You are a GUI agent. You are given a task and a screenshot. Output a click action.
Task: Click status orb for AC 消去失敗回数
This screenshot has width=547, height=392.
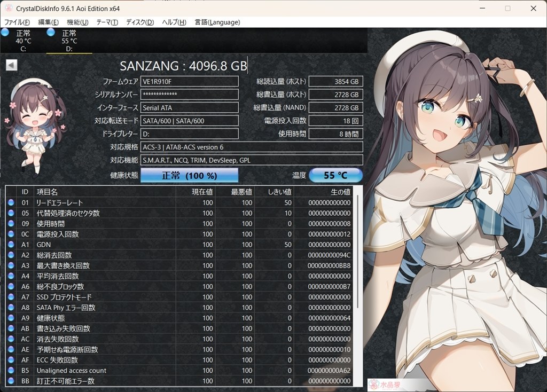coord(11,339)
